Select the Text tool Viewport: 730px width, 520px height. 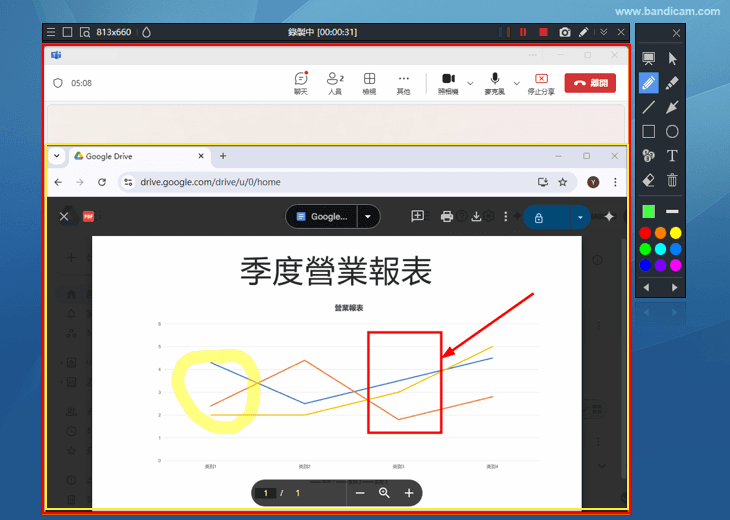click(672, 155)
